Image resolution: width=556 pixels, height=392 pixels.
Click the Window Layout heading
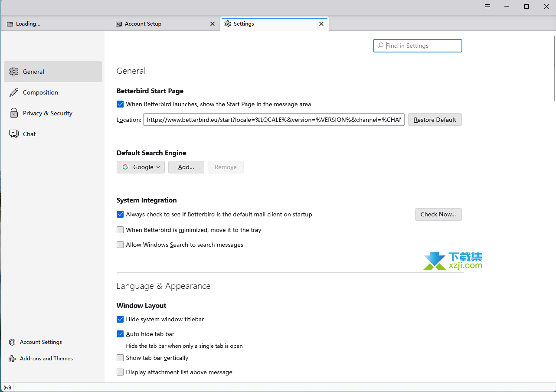[x=141, y=306]
